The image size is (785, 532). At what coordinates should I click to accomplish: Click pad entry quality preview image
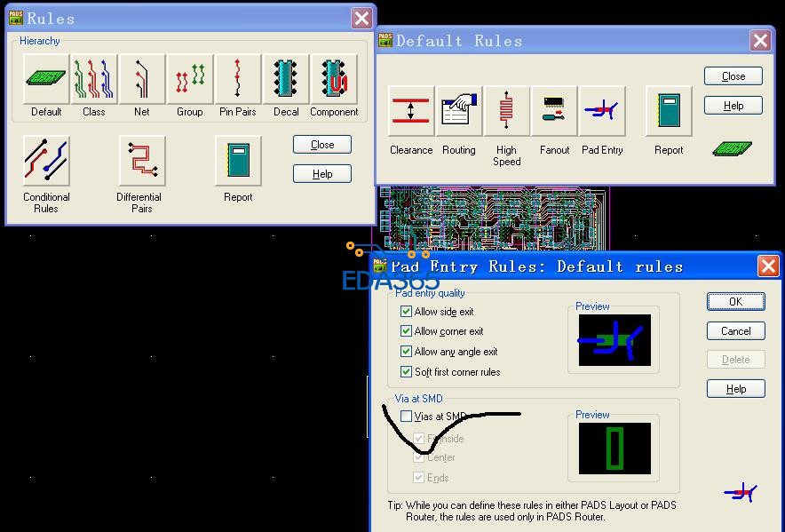coord(615,340)
